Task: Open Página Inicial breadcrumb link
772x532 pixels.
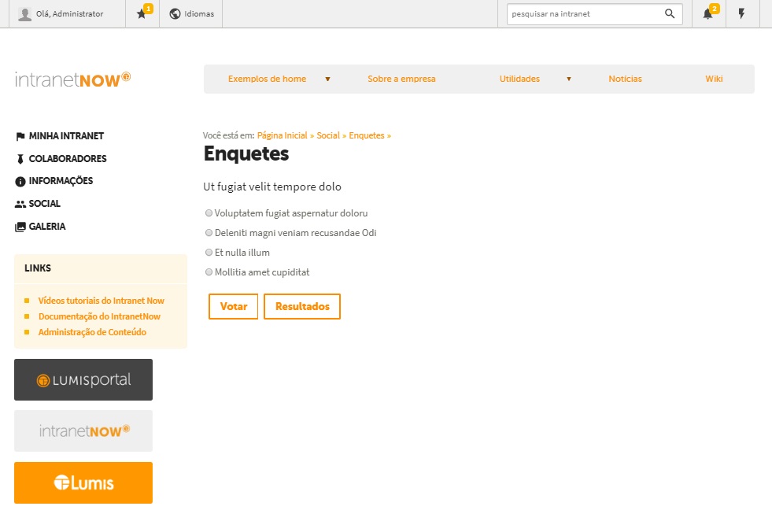Action: tap(282, 135)
